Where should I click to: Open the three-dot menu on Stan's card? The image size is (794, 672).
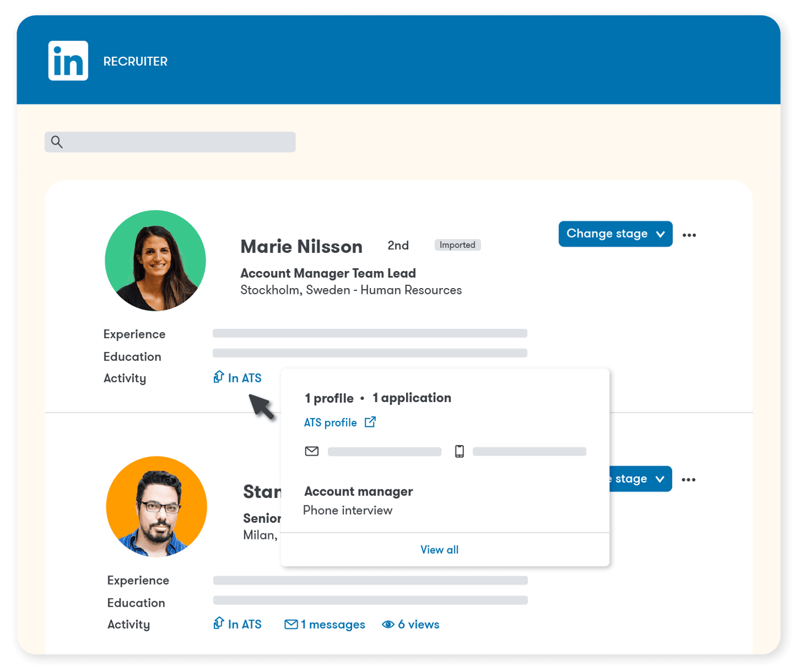pos(689,479)
